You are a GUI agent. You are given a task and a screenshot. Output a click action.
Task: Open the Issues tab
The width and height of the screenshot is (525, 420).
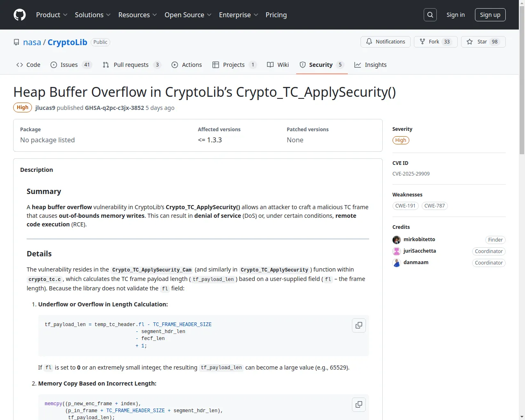71,65
